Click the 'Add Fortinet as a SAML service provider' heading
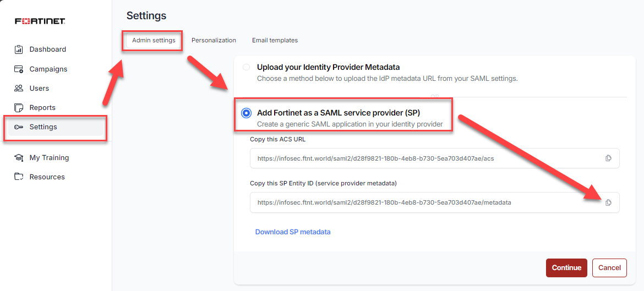This screenshot has height=291, width=644. point(339,113)
